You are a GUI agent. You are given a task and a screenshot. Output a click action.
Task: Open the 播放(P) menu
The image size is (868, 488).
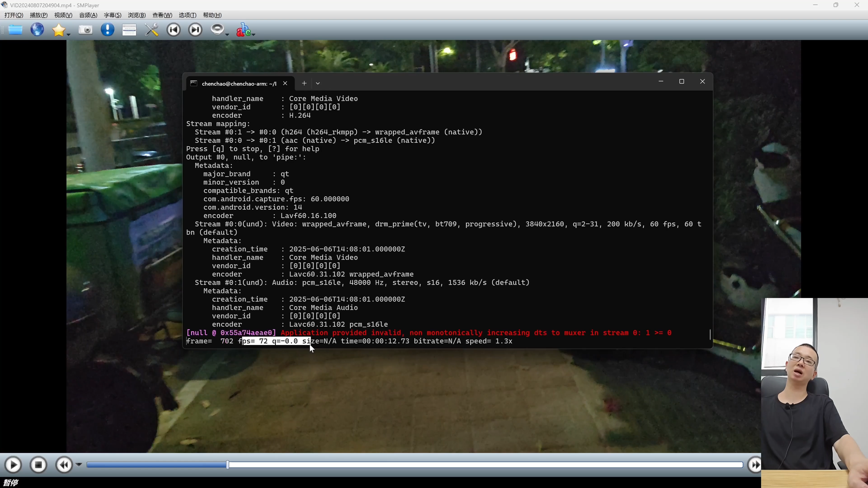tap(39, 15)
